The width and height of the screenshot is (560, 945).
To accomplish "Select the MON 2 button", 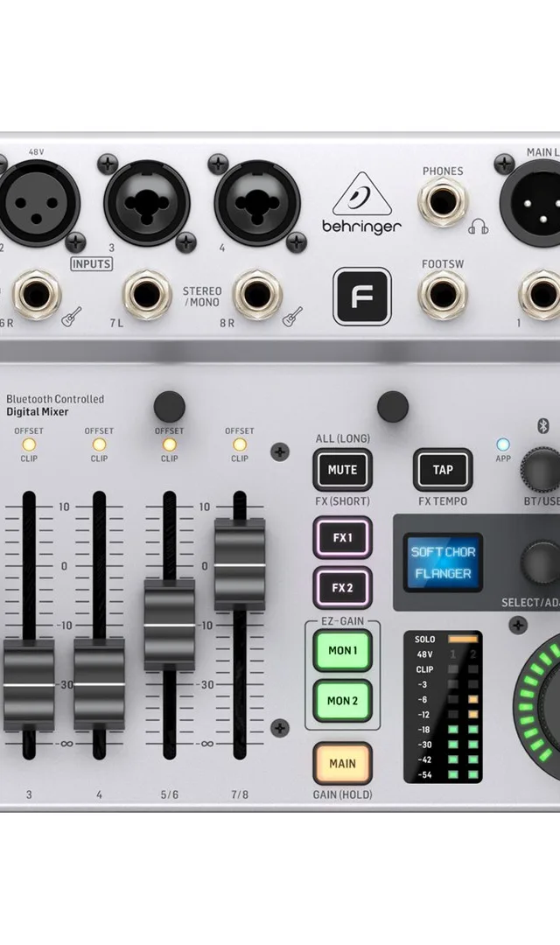I will pos(342,701).
